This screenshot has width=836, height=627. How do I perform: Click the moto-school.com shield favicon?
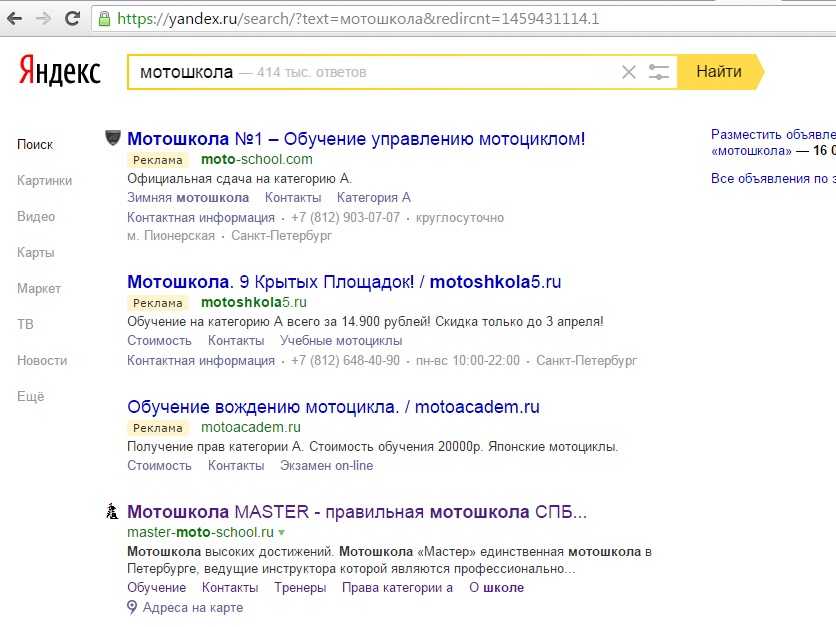pyautogui.click(x=112, y=138)
